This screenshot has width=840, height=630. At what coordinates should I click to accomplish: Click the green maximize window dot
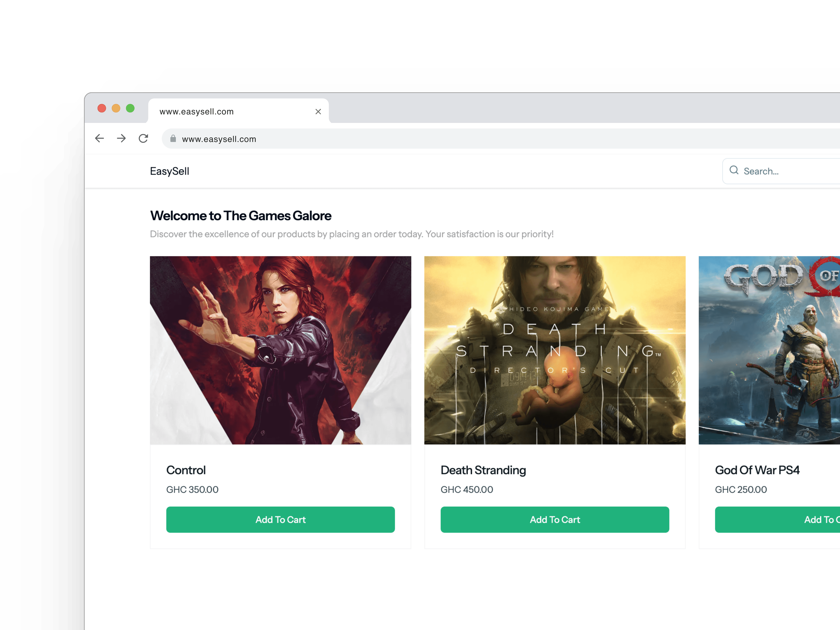[130, 108]
